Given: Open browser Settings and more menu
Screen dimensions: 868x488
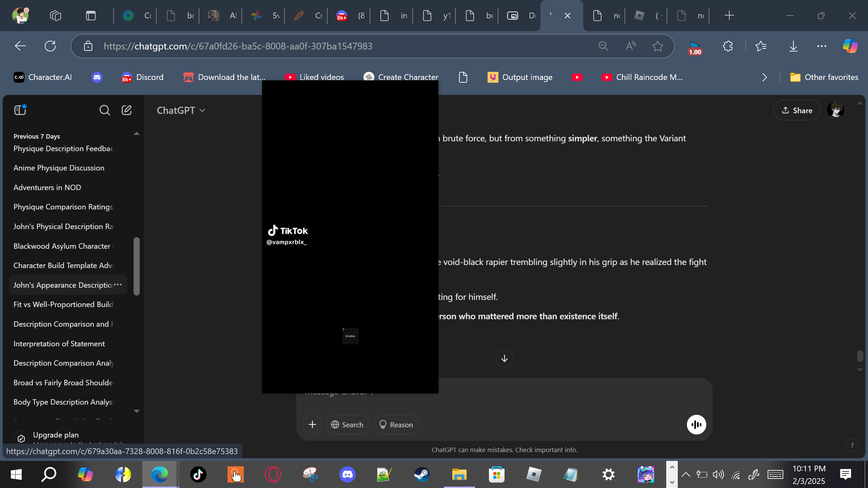Looking at the screenshot, I should [x=822, y=46].
